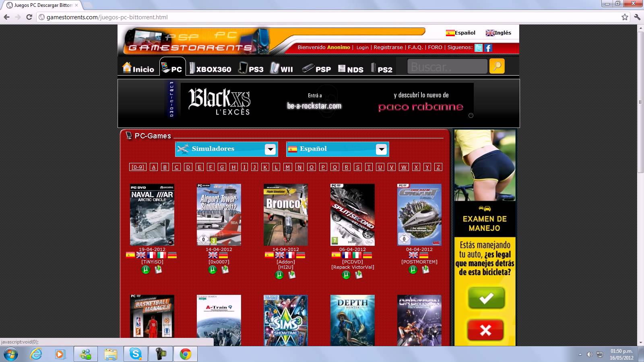Filter games by [0-9]

138,167
